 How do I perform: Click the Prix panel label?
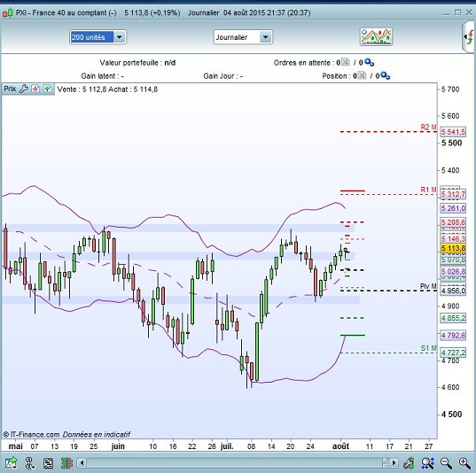(10, 89)
